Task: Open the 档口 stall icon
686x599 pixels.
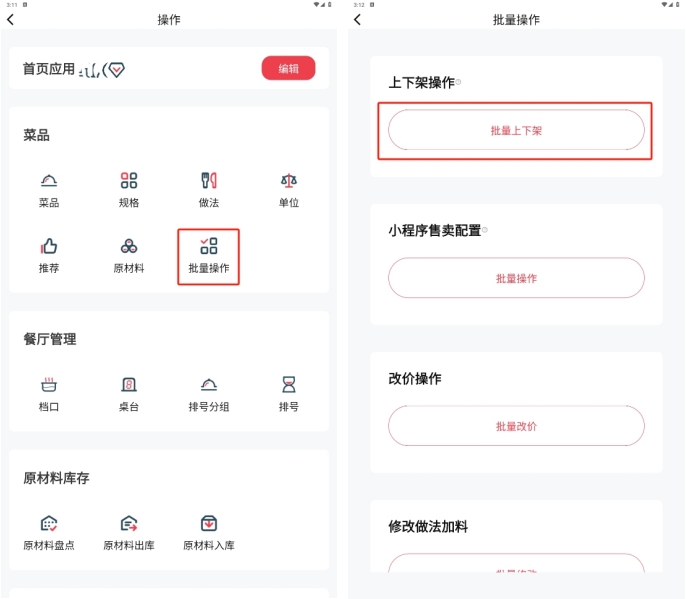Action: point(49,385)
